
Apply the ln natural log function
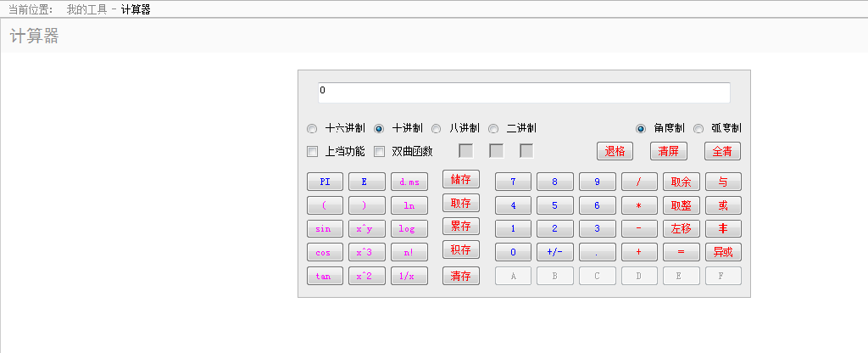(409, 205)
